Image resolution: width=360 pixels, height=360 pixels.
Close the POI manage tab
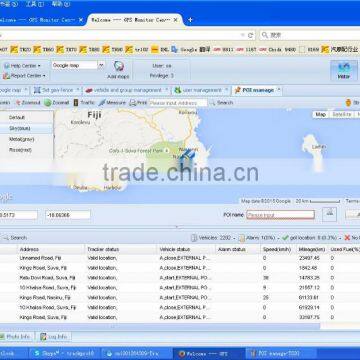coord(279,90)
